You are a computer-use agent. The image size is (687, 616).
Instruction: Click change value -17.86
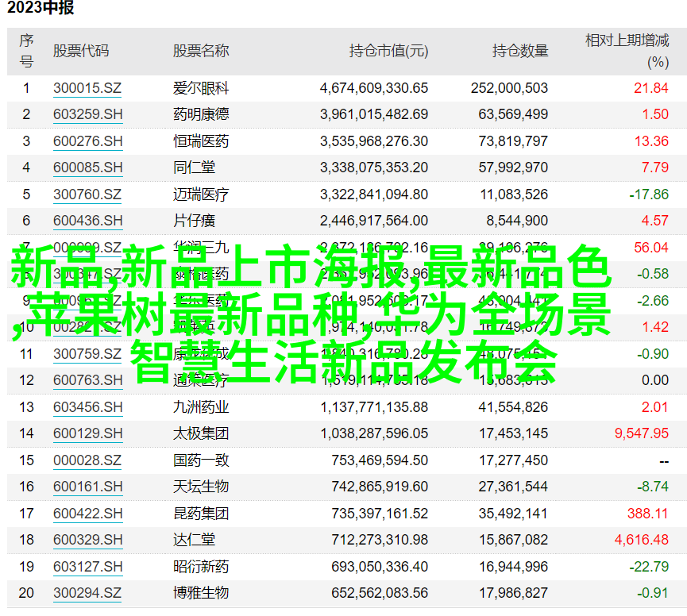(649, 194)
